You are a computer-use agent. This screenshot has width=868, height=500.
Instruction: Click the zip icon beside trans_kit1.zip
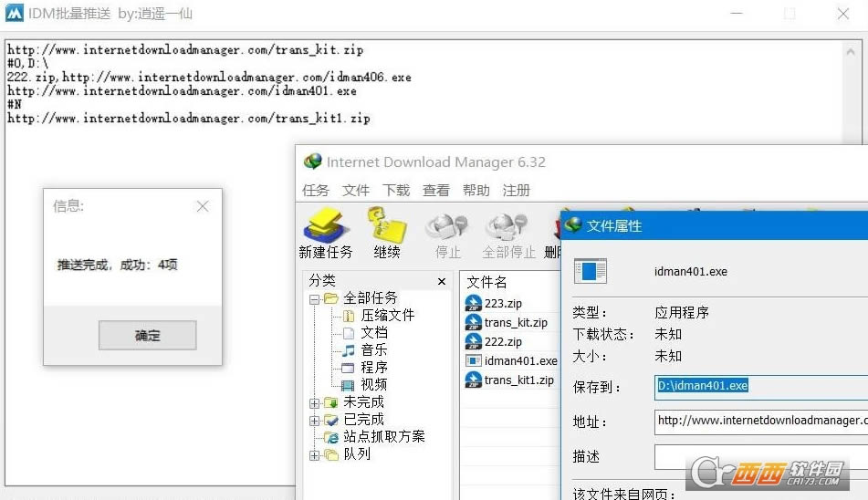pos(474,380)
